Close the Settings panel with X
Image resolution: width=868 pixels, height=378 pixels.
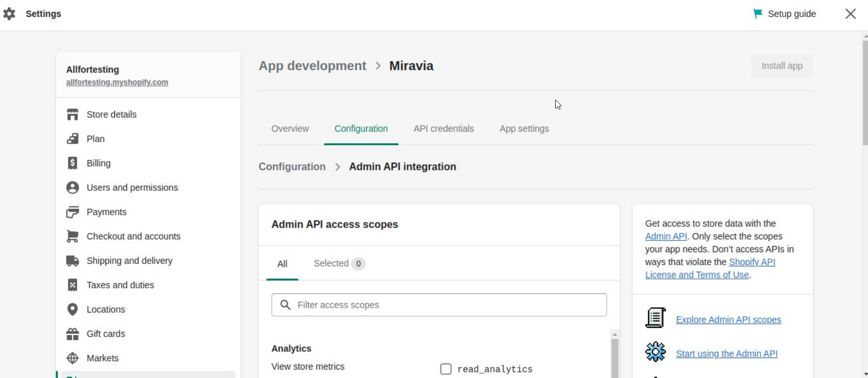tap(851, 14)
